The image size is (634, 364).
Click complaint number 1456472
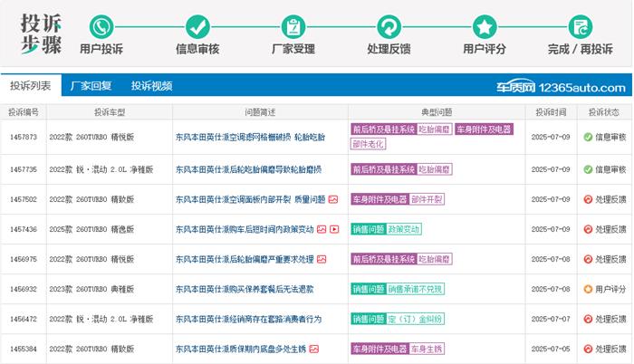pos(24,319)
